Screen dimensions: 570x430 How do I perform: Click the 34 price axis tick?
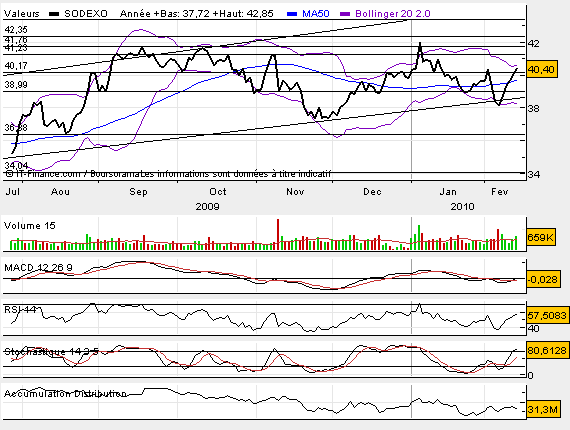[534, 174]
